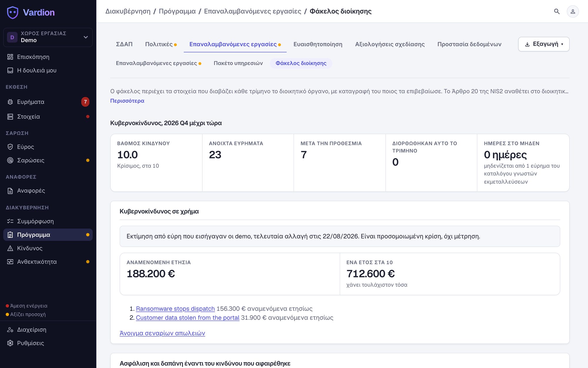Click the ΑΝΟΙΧΤΑ ΕΥΡΗΜΑΤΑ value 23

coord(215,155)
